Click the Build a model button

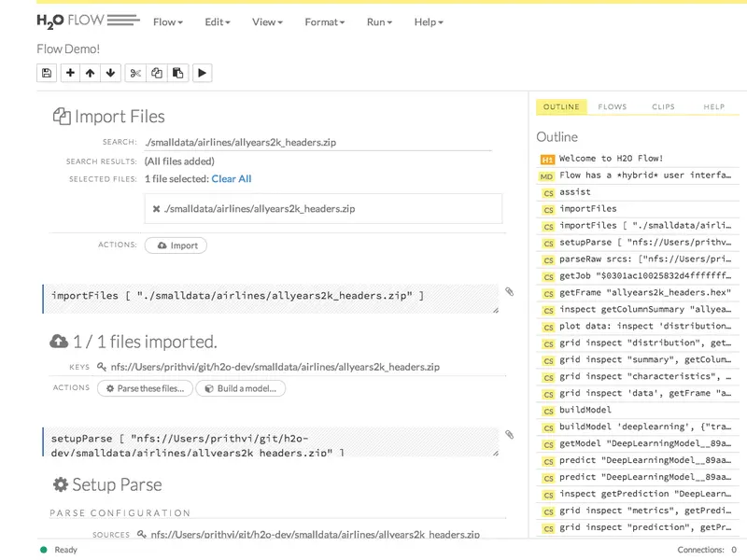[241, 388]
